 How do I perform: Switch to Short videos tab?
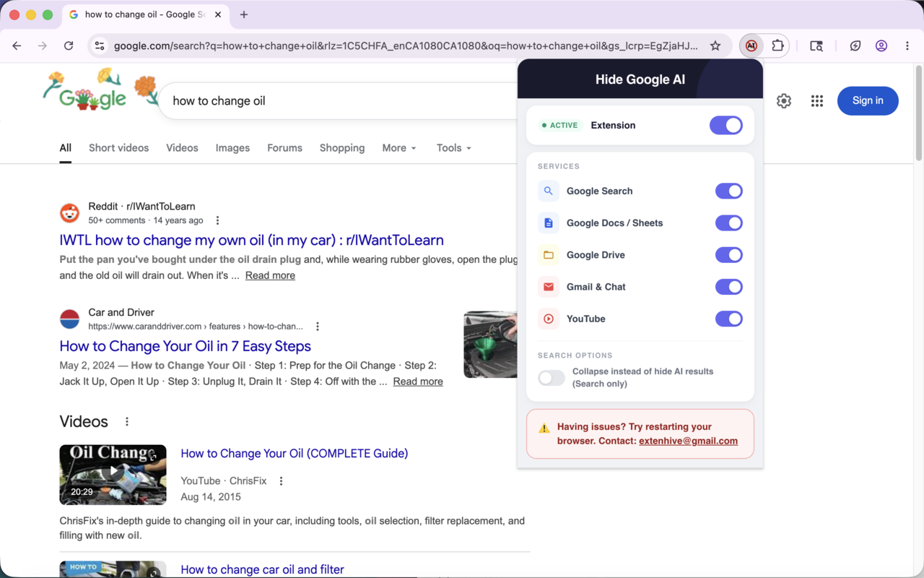[x=118, y=148]
